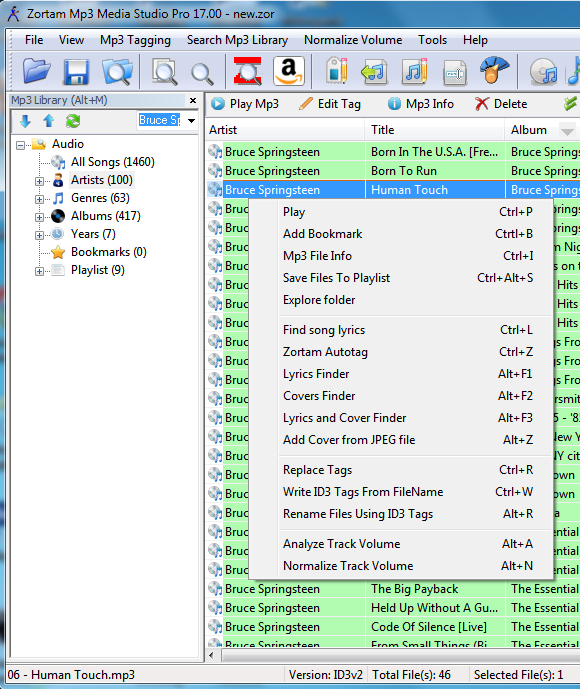Choose Write ID3 Tags From FileName

click(x=401, y=492)
